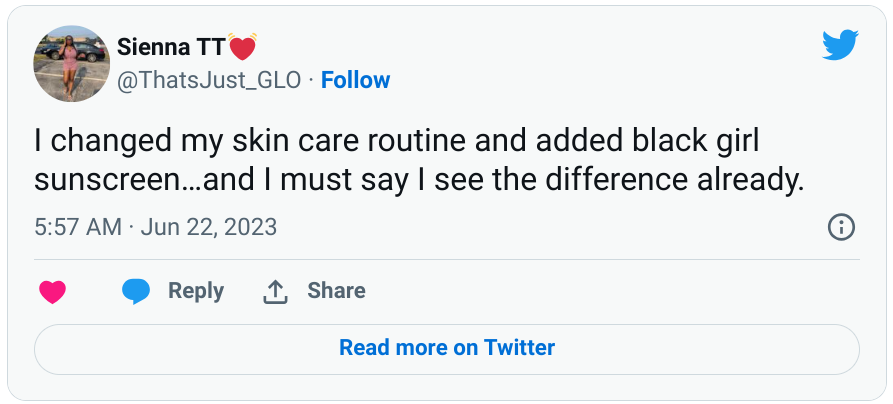Follow the @ThatsJust_GLO account

pyautogui.click(x=355, y=80)
